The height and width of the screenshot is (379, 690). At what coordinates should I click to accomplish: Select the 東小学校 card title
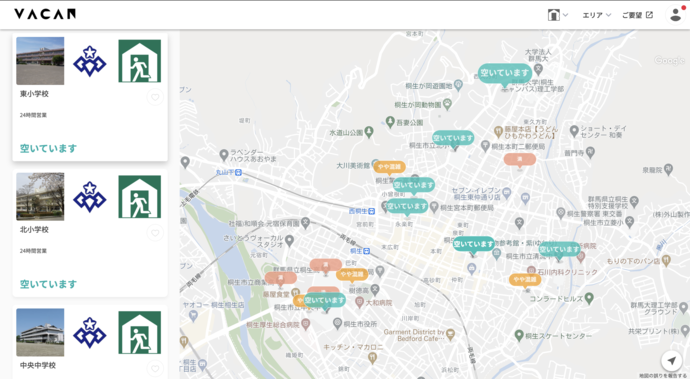[34, 94]
